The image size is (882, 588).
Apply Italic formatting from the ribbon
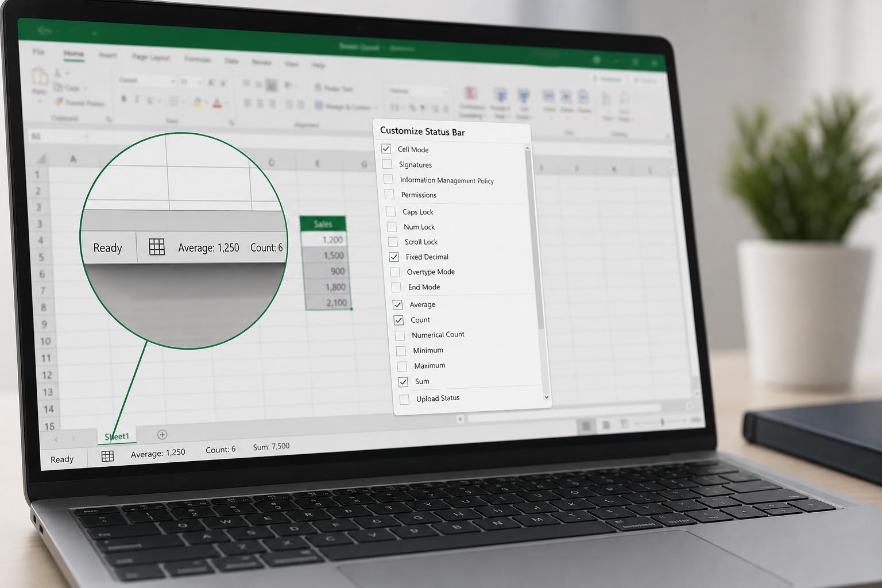coord(137,99)
